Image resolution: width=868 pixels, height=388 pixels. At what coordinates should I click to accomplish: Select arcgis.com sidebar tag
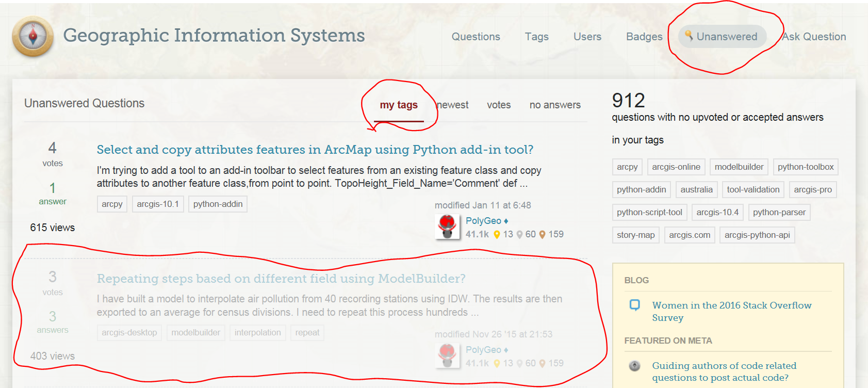click(690, 235)
